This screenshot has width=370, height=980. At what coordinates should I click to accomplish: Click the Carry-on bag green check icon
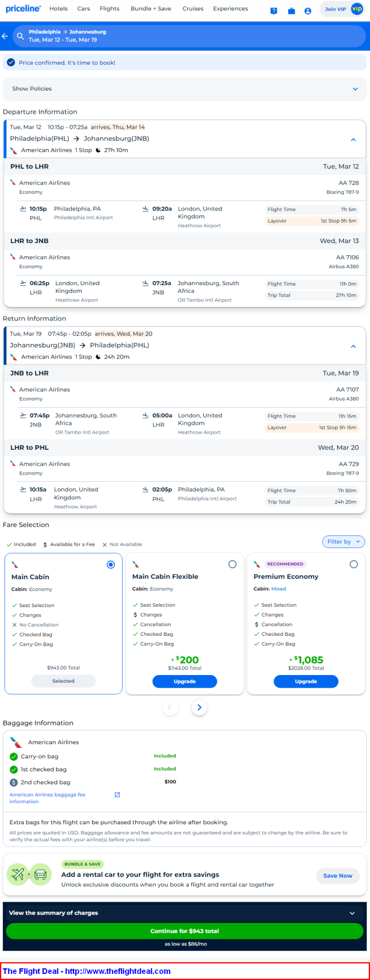pyautogui.click(x=14, y=756)
